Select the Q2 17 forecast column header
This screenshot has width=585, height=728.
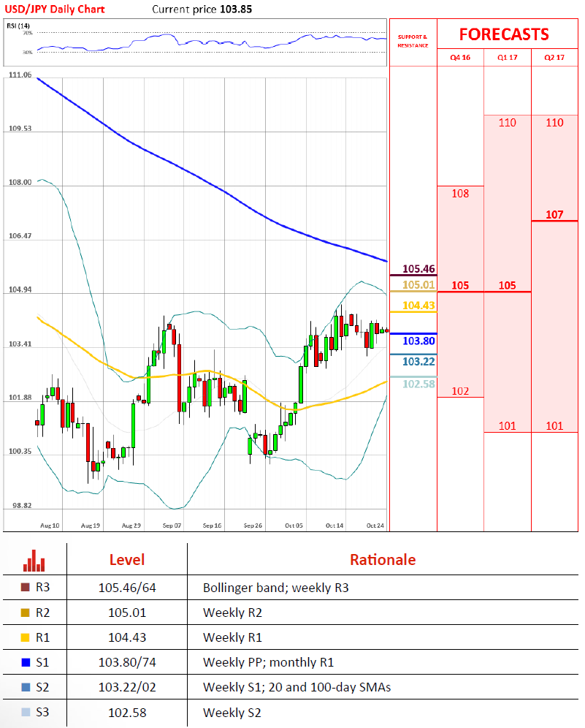554,58
